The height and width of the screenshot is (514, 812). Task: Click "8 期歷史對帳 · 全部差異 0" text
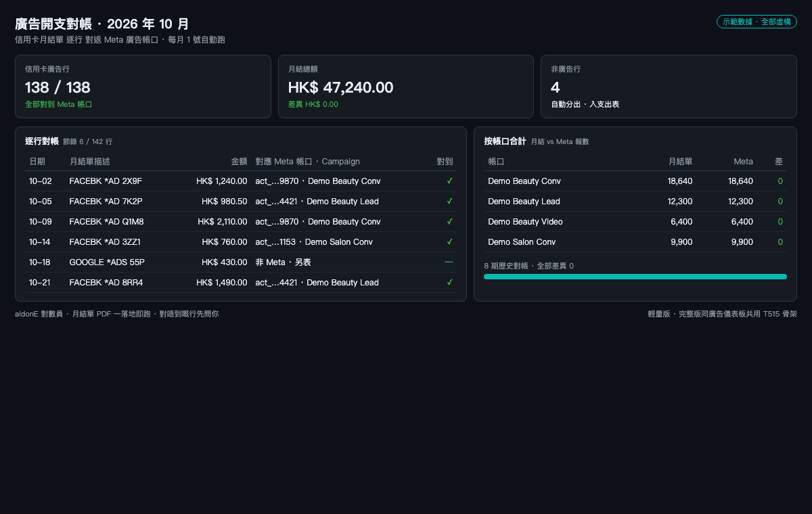(529, 266)
